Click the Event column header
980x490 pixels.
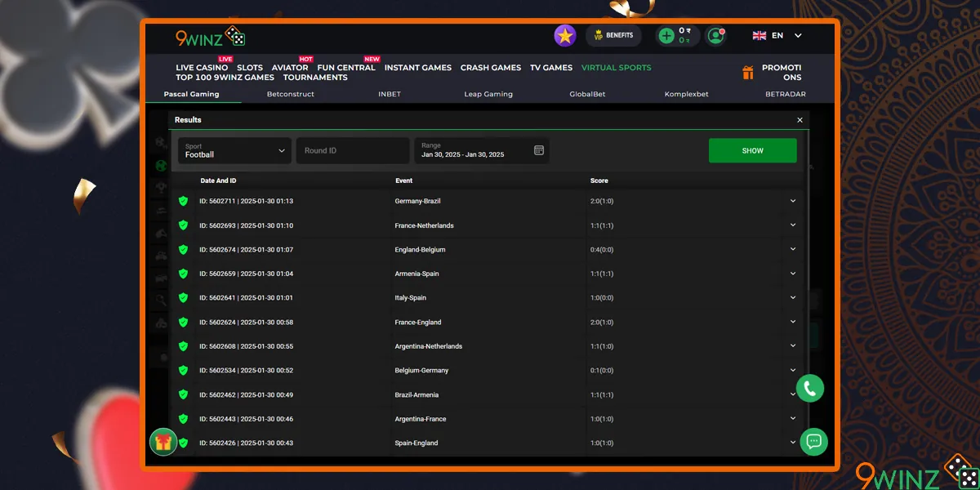coord(403,180)
